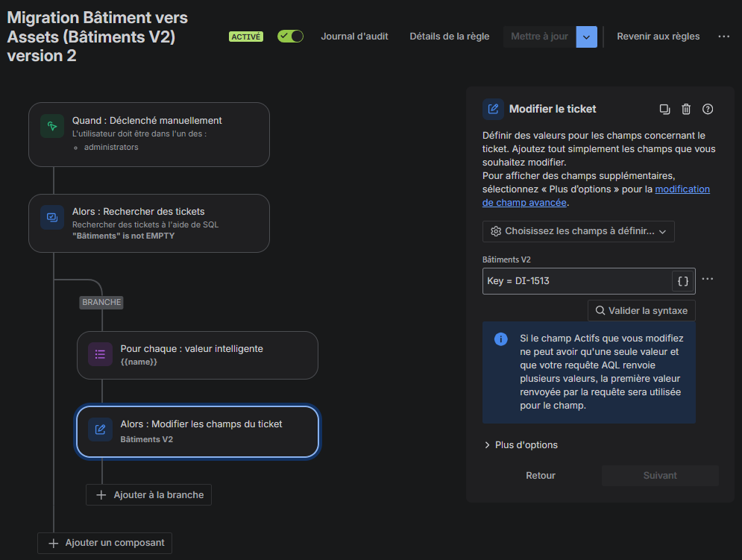
Task: Click the blue information icon
Action: coord(500,339)
